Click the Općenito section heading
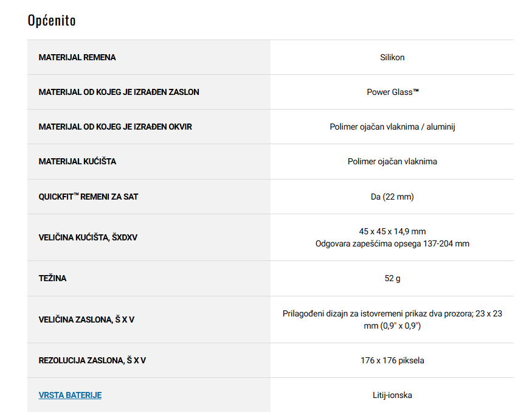The image size is (532, 412). [x=52, y=20]
